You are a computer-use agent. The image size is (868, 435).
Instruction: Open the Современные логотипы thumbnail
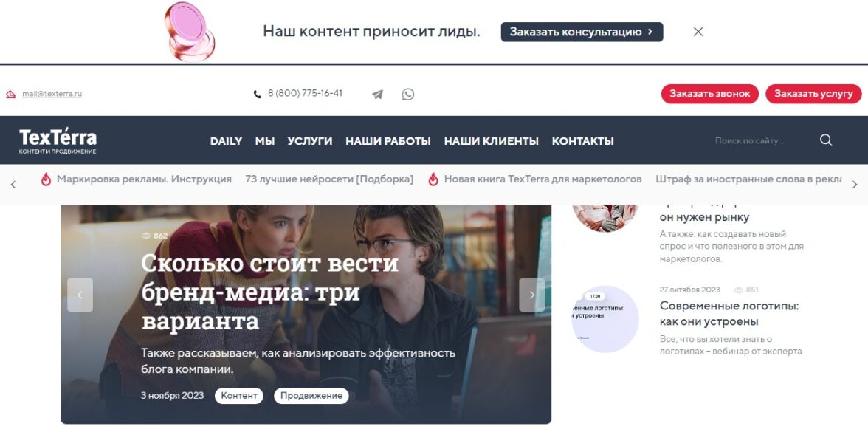click(x=605, y=318)
